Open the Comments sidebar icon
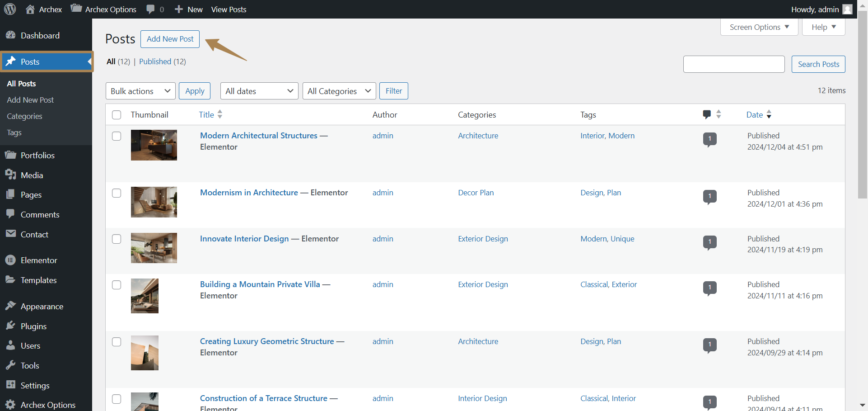 pyautogui.click(x=11, y=214)
